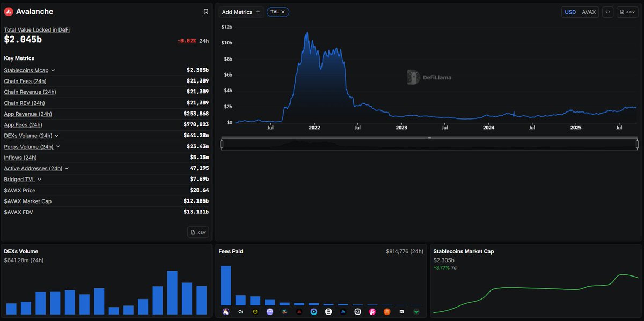The width and height of the screenshot is (644, 321).
Task: Select the pink unicorn protocol icon
Action: pyautogui.click(x=372, y=311)
